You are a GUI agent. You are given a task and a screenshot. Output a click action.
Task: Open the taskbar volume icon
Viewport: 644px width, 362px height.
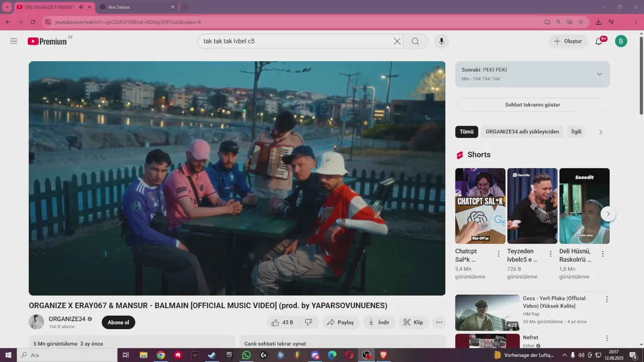point(581,355)
